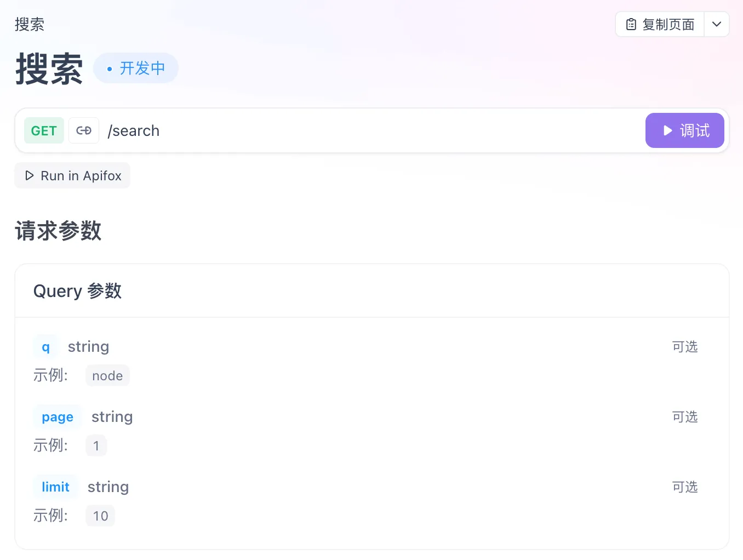Select the example value node
This screenshot has width=743, height=560.
[x=107, y=376]
